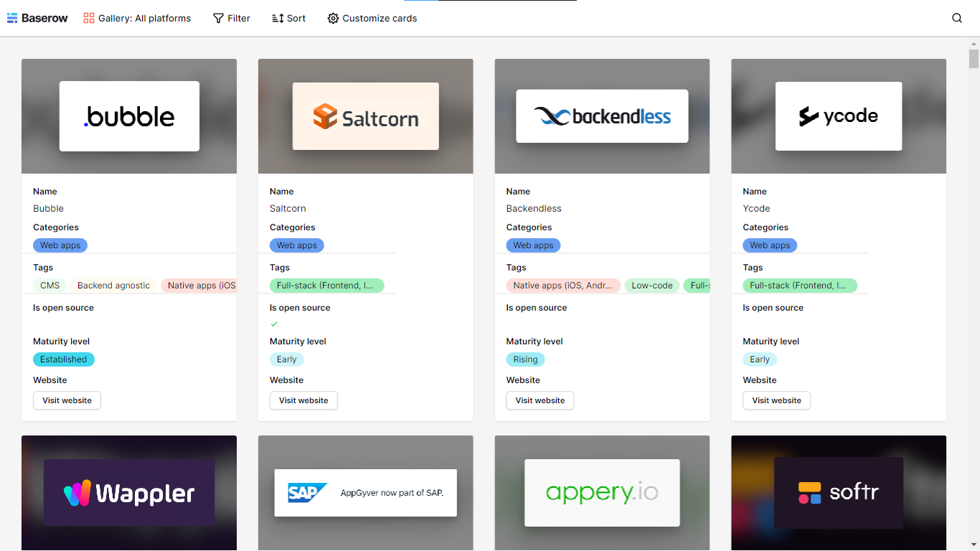Open the Sort menu

pos(289,18)
